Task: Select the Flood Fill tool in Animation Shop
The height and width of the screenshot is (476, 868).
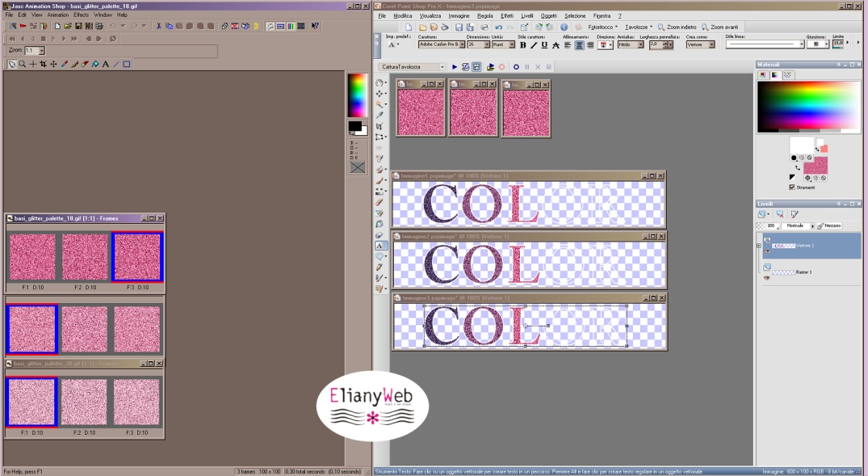Action: [94, 64]
